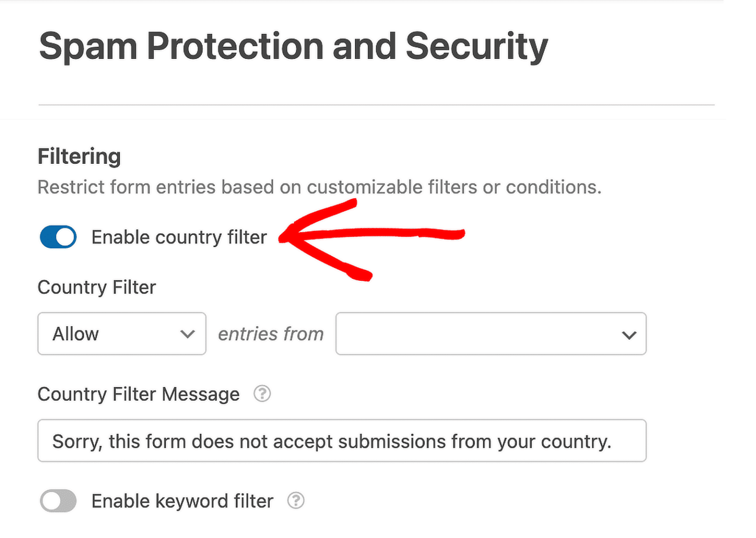The image size is (756, 538).
Task: Click the Spam Protection and Security title
Action: click(293, 46)
